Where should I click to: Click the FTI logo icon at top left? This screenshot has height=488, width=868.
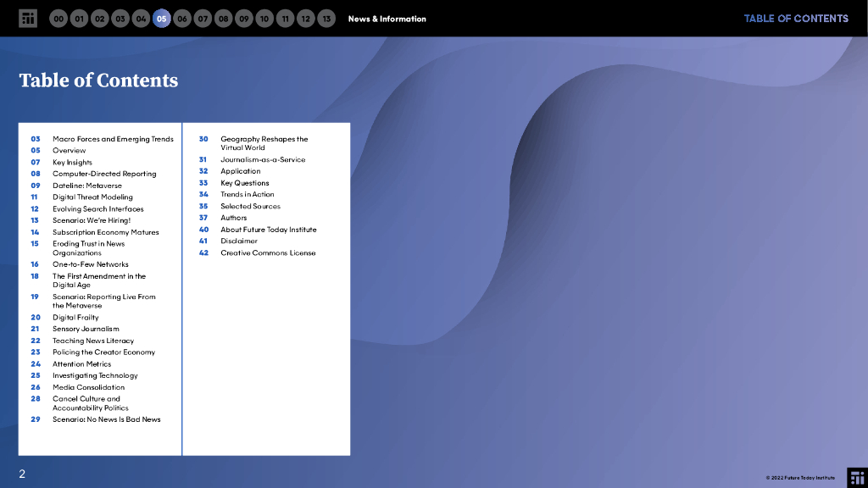click(x=28, y=19)
